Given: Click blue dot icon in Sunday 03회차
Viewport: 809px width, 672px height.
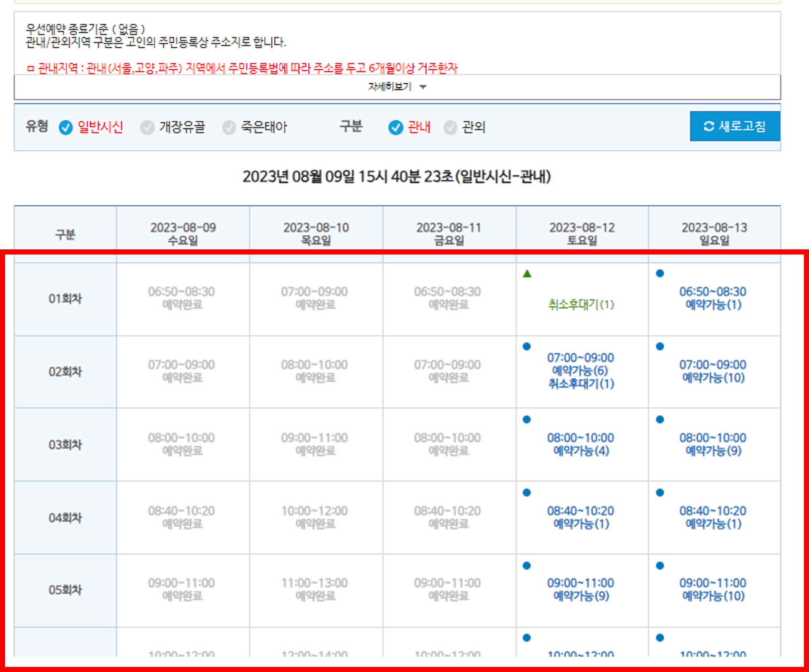Looking at the screenshot, I should point(660,419).
